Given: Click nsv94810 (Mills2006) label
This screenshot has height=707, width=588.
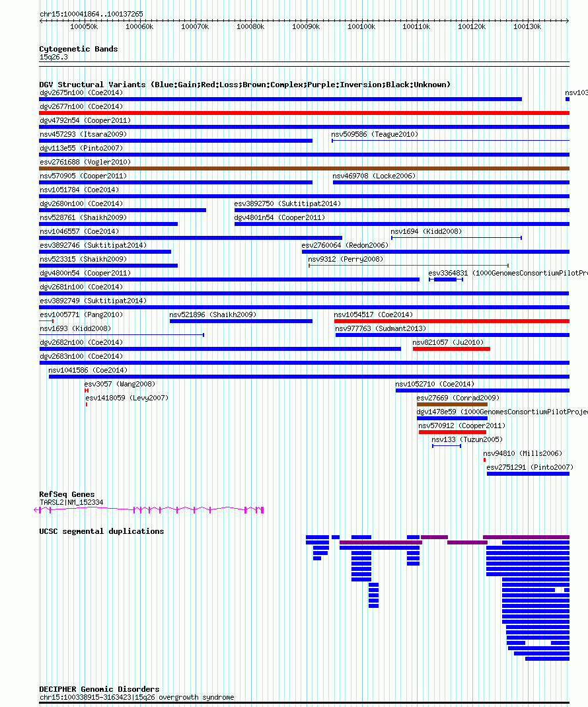Looking at the screenshot, I should (523, 453).
